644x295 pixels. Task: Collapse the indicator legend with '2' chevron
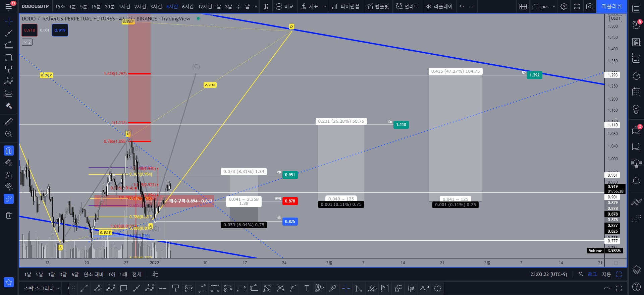27,42
